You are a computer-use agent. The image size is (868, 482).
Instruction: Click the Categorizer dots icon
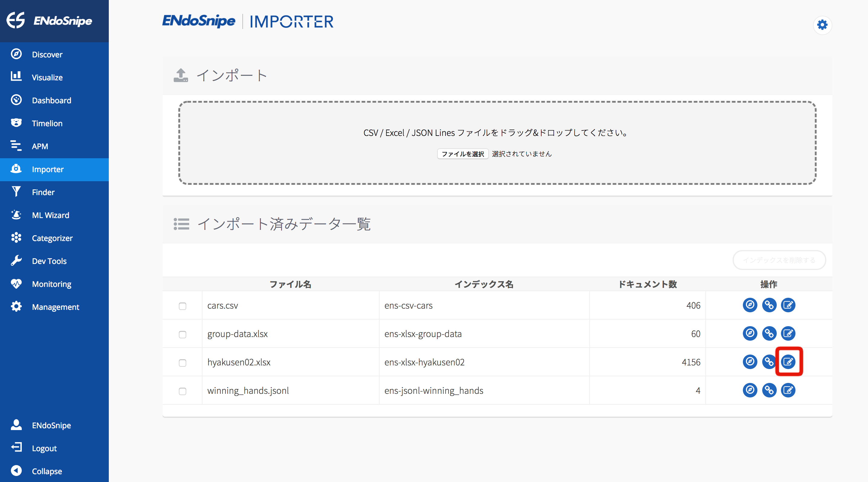point(16,238)
